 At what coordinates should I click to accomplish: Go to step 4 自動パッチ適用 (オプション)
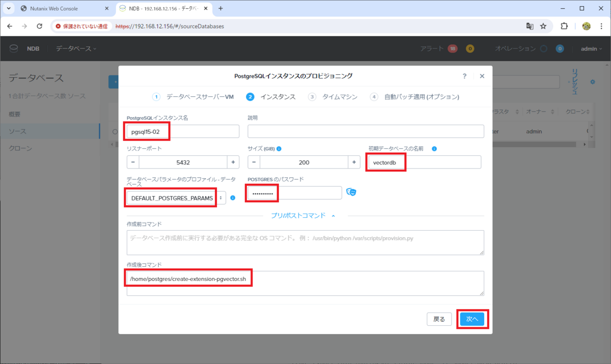pos(414,97)
